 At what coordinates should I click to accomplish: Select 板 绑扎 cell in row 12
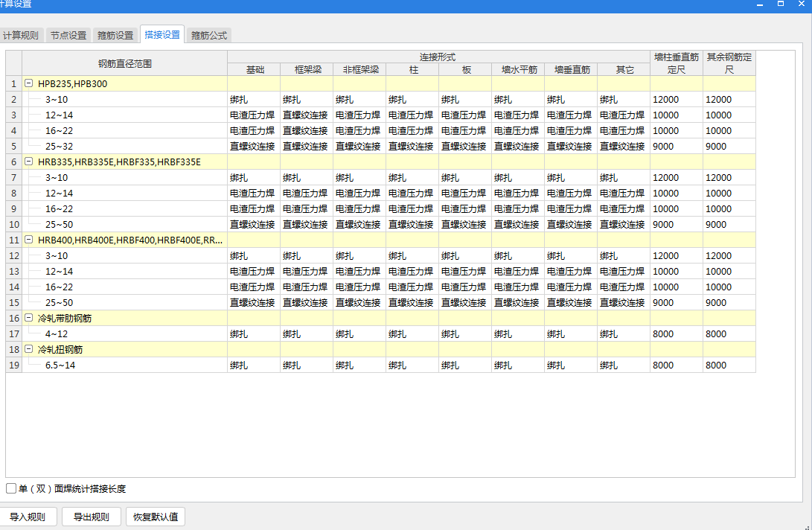point(465,256)
